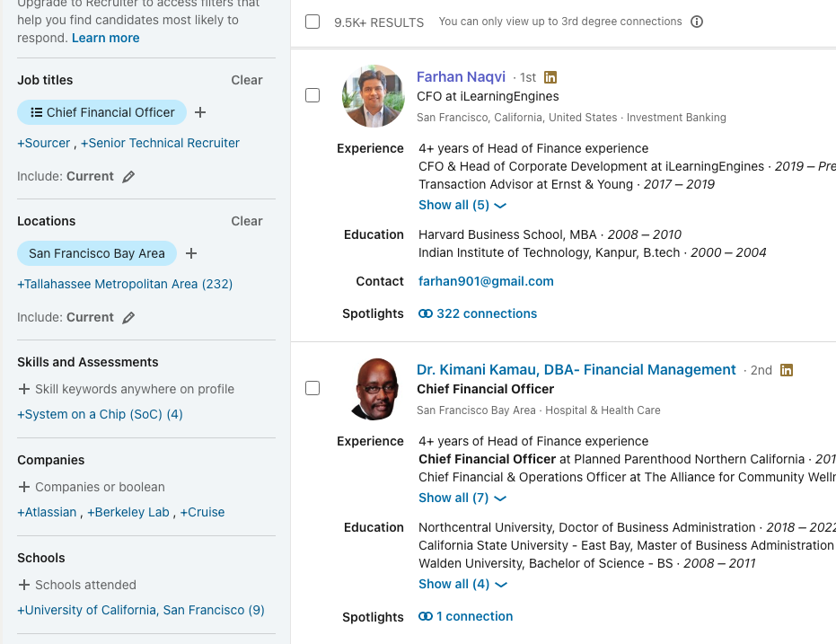836x644 pixels.
Task: Click the plus icon beside San Francisco Bay Area
Action: (191, 253)
